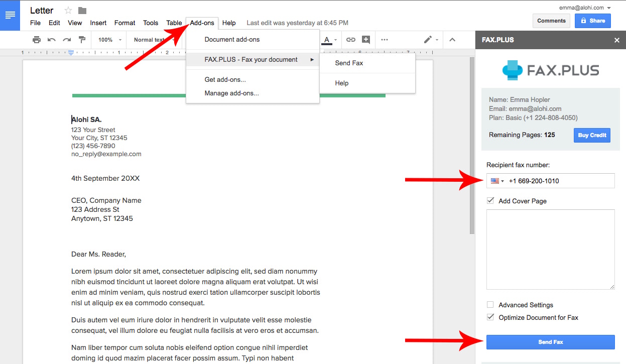Toggle Optimize Document for Fax checkbox
Image resolution: width=626 pixels, height=364 pixels.
pos(490,317)
